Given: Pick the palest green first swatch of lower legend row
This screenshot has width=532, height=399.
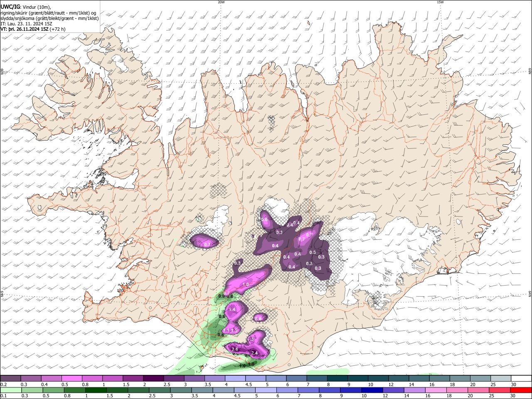Looking at the screenshot, I should point(11,390).
